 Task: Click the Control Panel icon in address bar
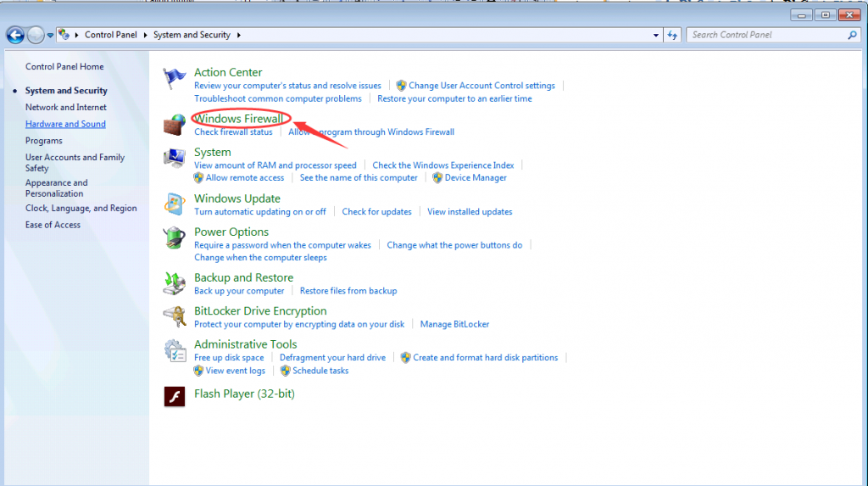64,35
